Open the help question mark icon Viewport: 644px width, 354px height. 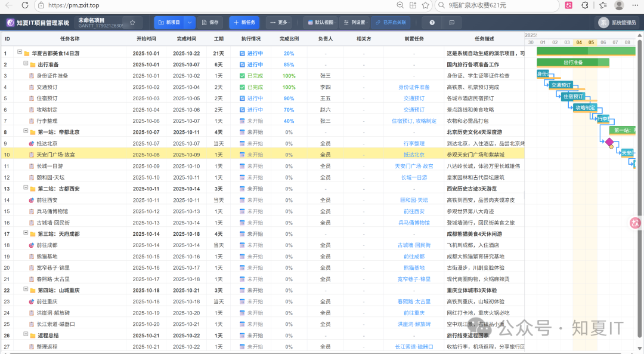pyautogui.click(x=432, y=23)
